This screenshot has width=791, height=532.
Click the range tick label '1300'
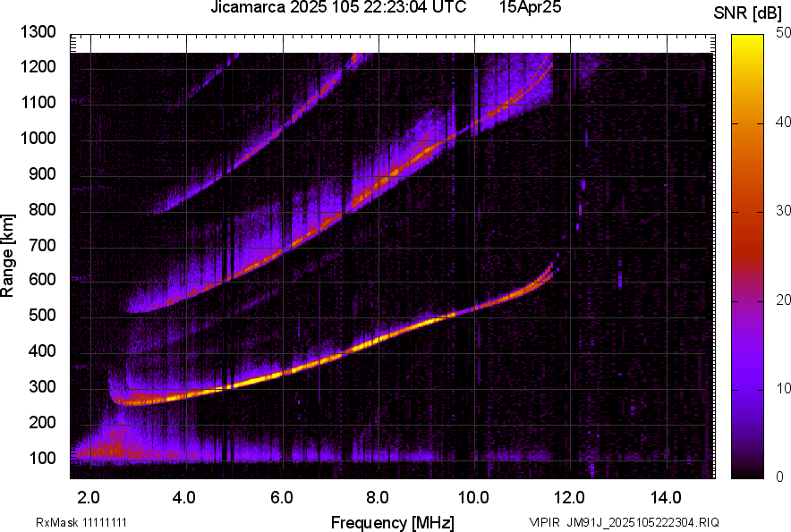pos(38,32)
